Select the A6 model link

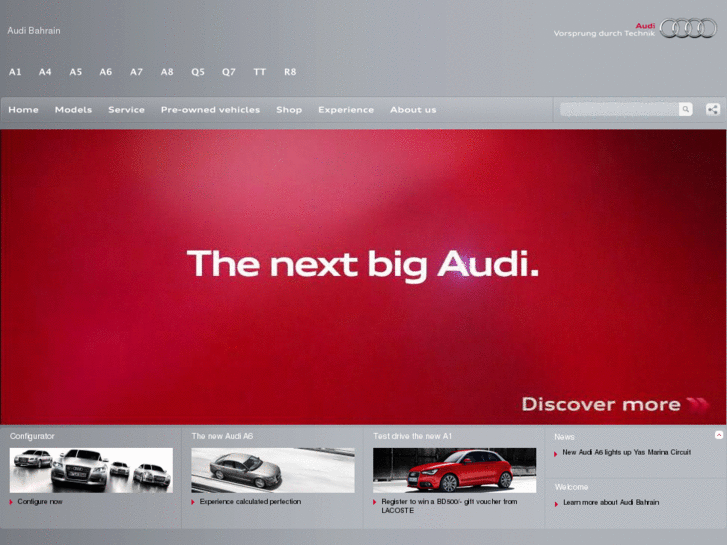(x=106, y=72)
